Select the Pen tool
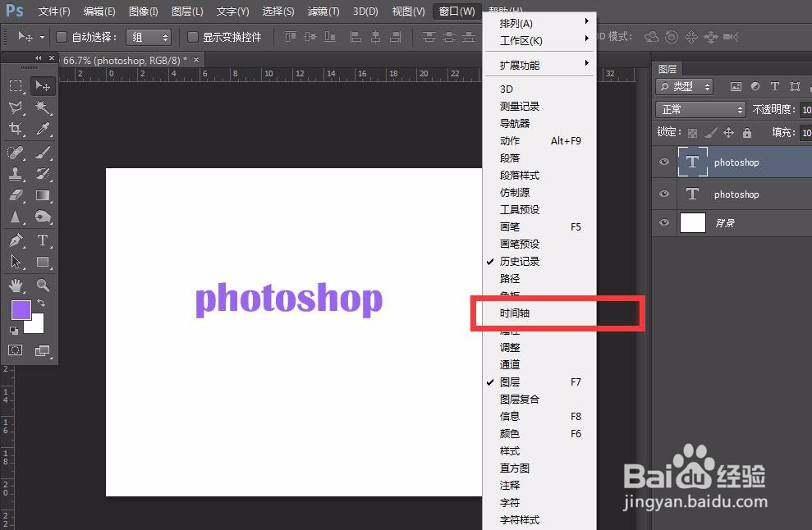 point(16,240)
